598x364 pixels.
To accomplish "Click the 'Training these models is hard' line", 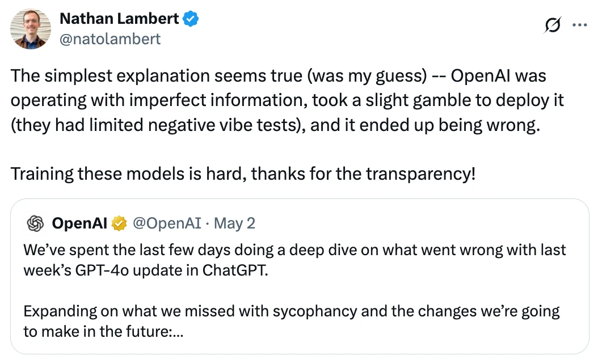I will pos(243,174).
